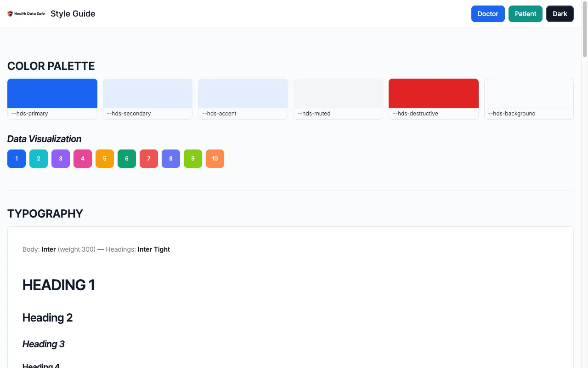
Task: Click the Health Data Safe logo
Action: (26, 14)
